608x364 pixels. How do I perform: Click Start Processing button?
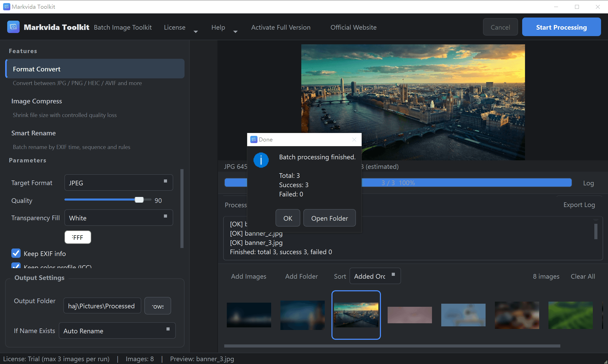coord(561,27)
